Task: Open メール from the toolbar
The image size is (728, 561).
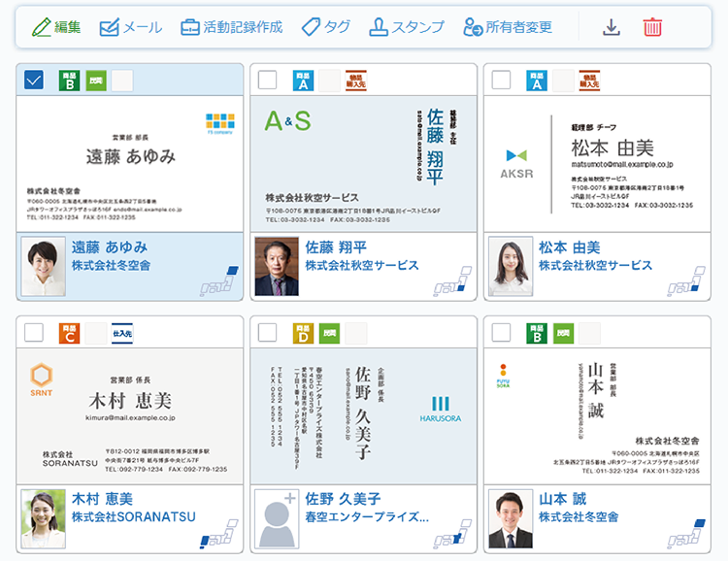Action: coord(131,27)
